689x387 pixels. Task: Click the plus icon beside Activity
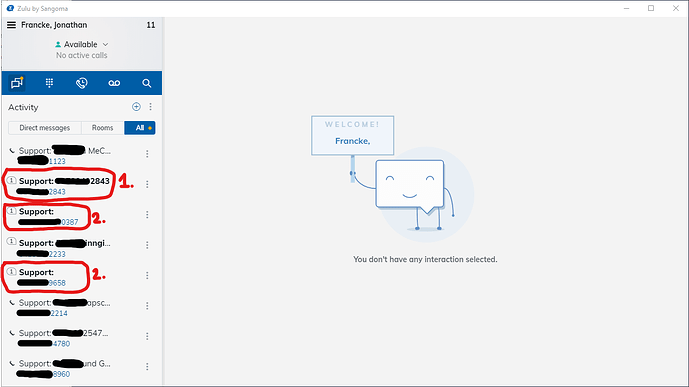pyautogui.click(x=136, y=107)
